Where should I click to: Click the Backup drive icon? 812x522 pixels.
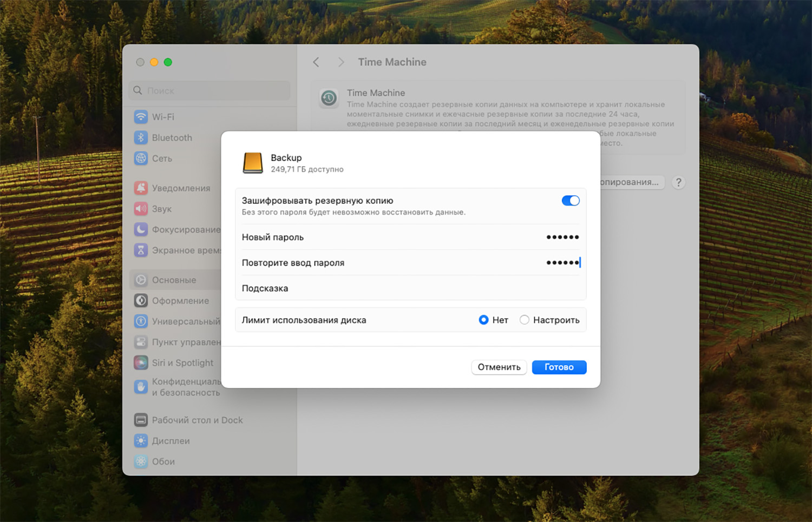click(x=253, y=163)
